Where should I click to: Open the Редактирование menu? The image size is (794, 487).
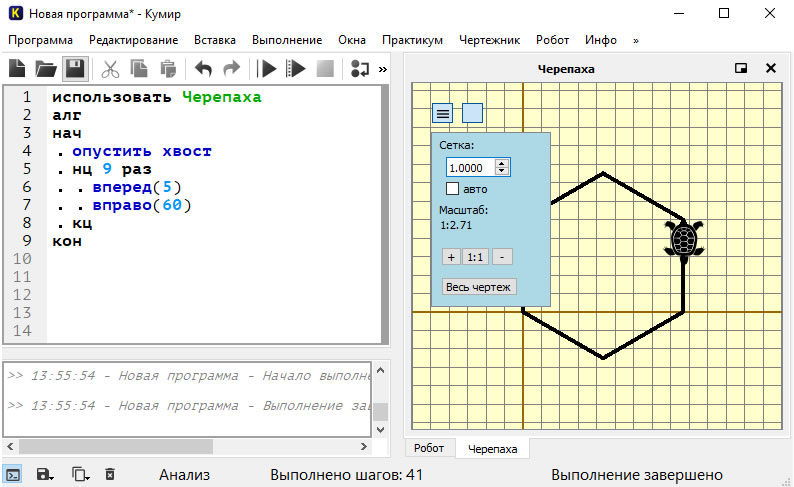[x=134, y=40]
